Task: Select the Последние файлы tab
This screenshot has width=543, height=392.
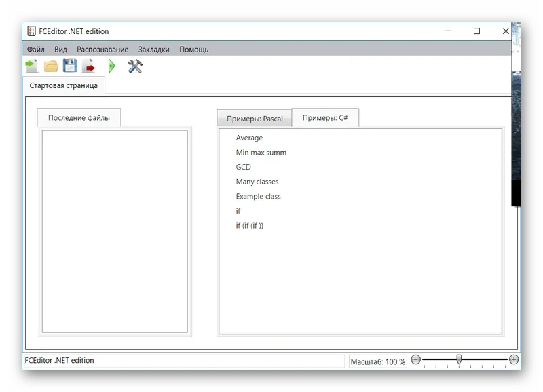Action: [79, 117]
